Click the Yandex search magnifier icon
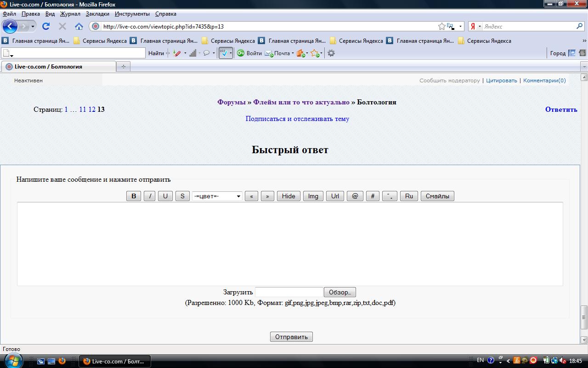The height and width of the screenshot is (368, 588). point(579,26)
